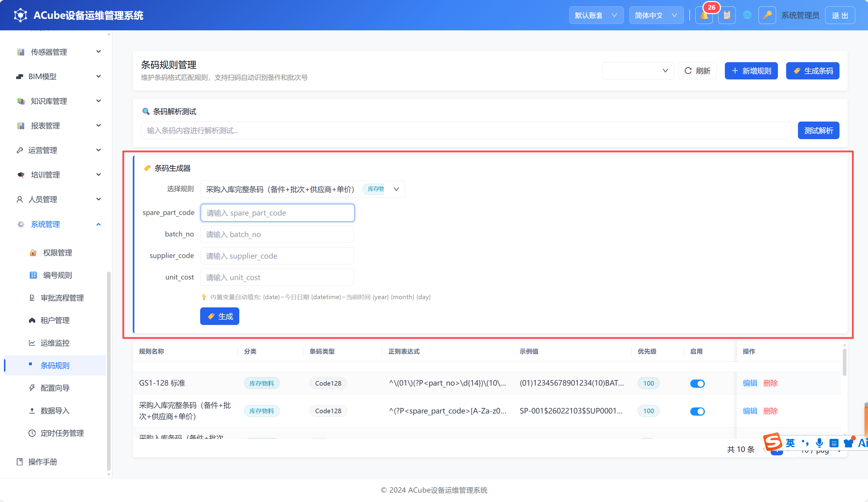This screenshot has width=868, height=502.
Task: Click the 传感器管理 sidebar icon
Action: click(x=21, y=52)
